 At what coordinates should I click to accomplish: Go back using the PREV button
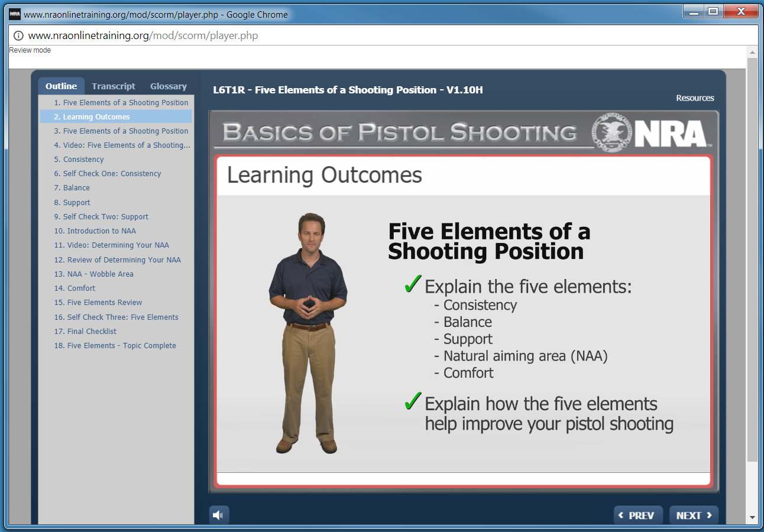(638, 515)
